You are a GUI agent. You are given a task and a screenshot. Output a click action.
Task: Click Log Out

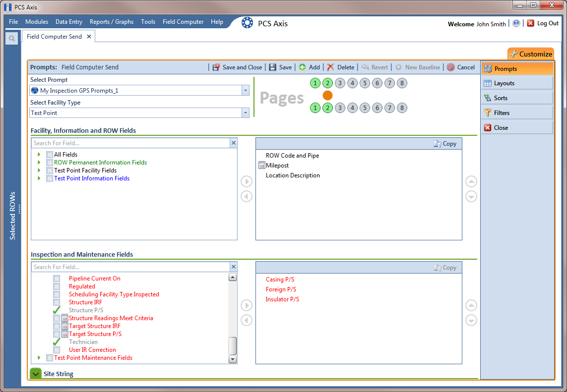click(543, 23)
